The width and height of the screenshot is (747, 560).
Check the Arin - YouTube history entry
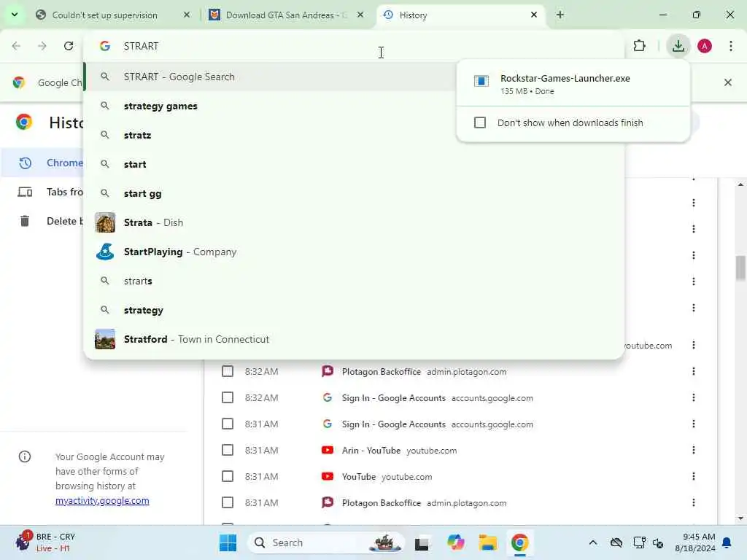pyautogui.click(x=228, y=449)
